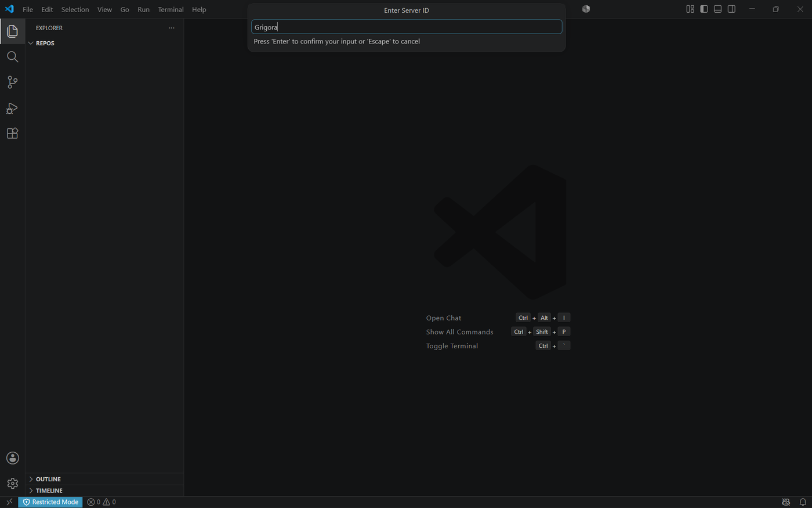Toggle the primary side bar visibility
Viewport: 812px width, 508px height.
coord(704,9)
